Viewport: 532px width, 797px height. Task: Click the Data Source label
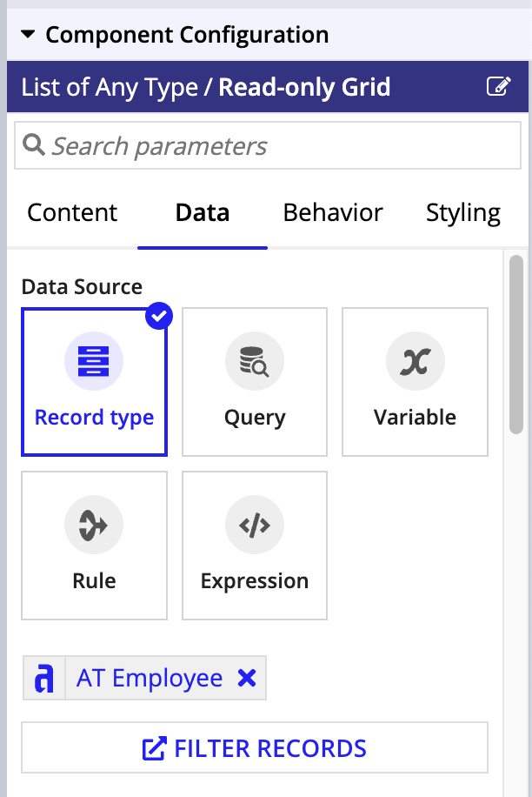pos(82,286)
